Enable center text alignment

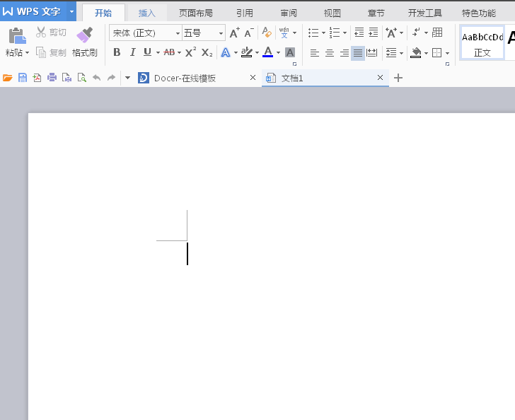(330, 53)
